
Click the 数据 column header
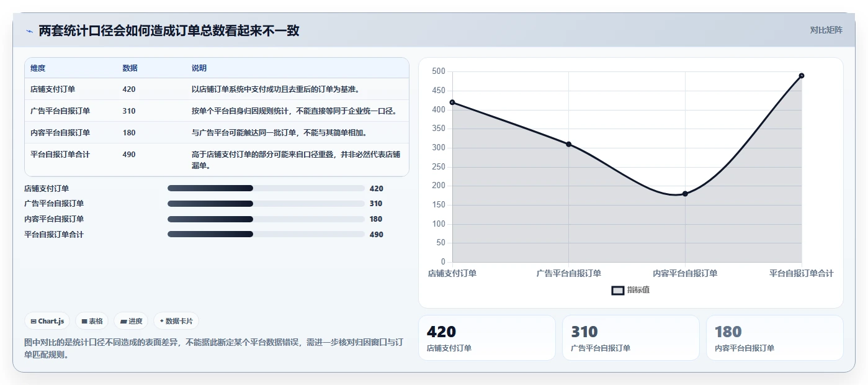click(130, 68)
